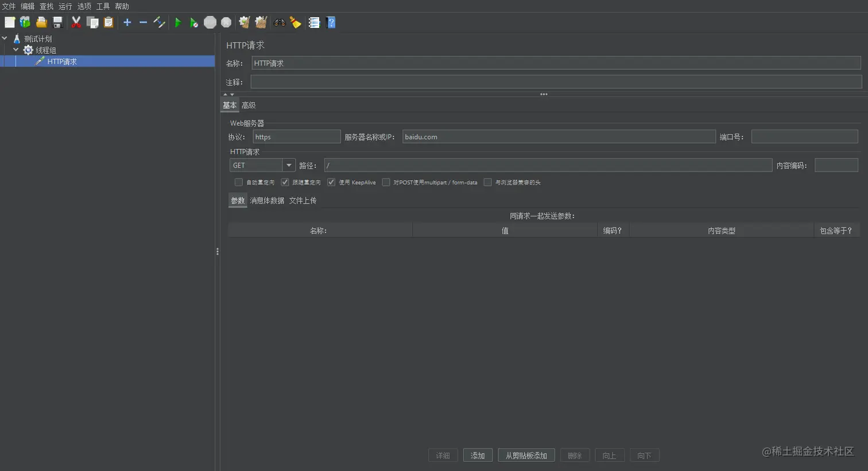Viewport: 868px width, 471px height.
Task: Click the 从剪贴板添加 button
Action: [526, 456]
